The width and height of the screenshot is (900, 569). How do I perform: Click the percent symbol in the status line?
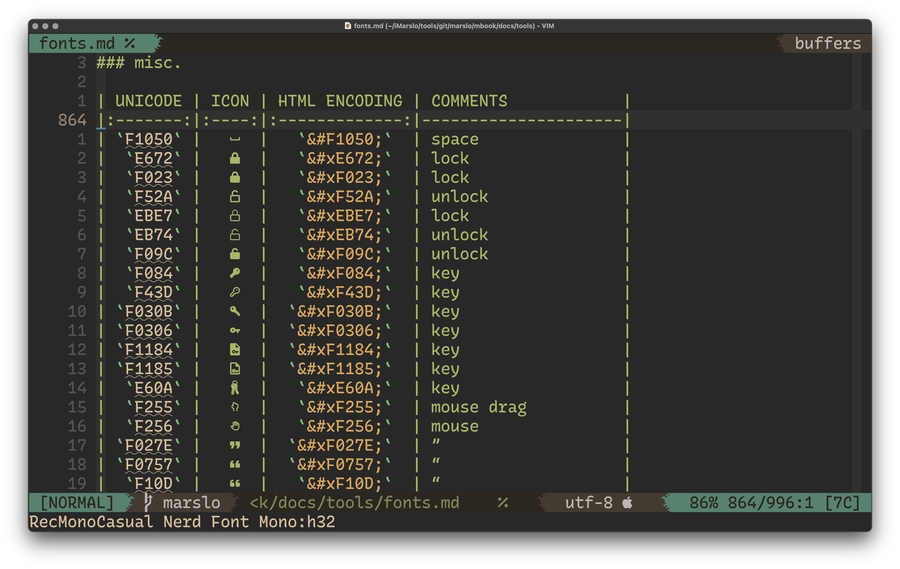(503, 503)
